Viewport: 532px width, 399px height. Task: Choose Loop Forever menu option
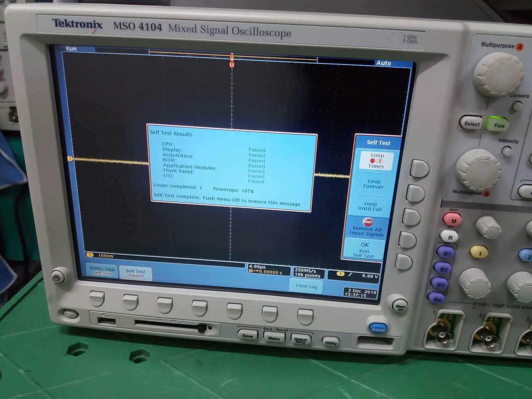click(x=373, y=184)
